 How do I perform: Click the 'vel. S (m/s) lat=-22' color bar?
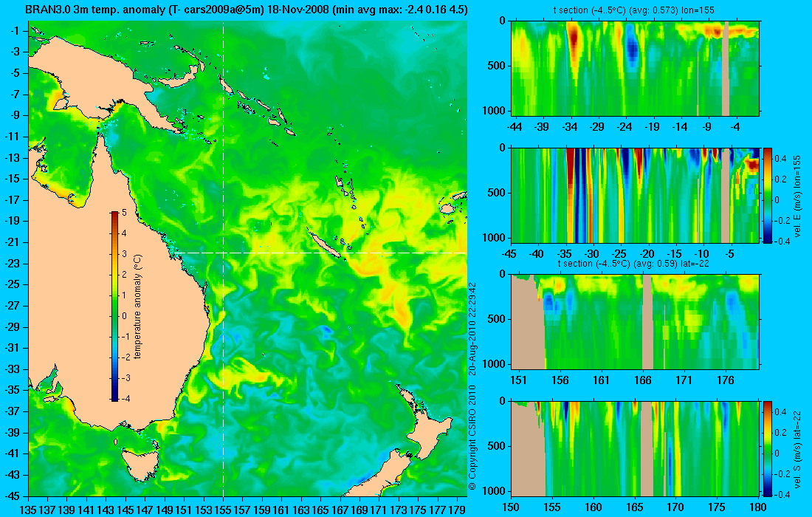pyautogui.click(x=768, y=448)
